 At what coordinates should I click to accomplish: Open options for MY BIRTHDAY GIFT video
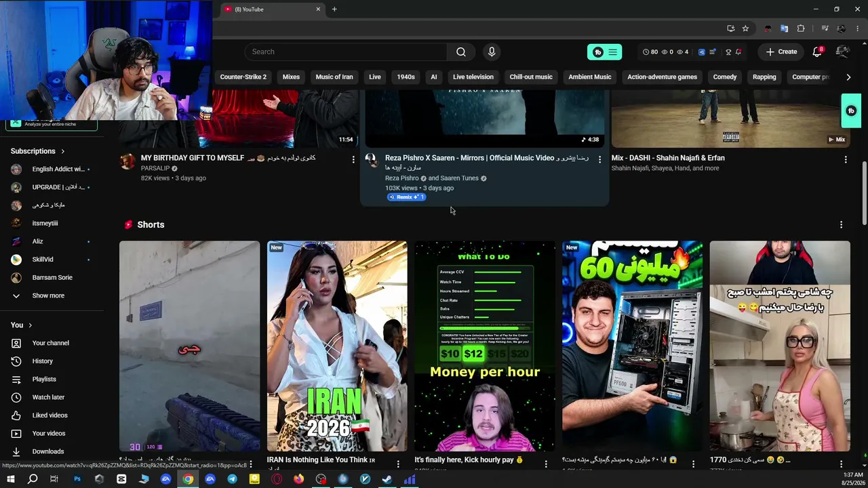click(x=353, y=159)
